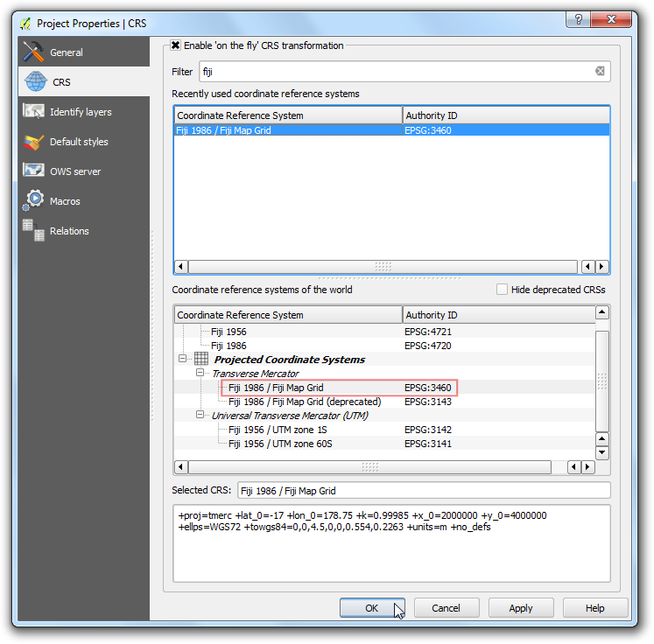Open the General settings icon in sidebar
The height and width of the screenshot is (644, 654).
[34, 52]
